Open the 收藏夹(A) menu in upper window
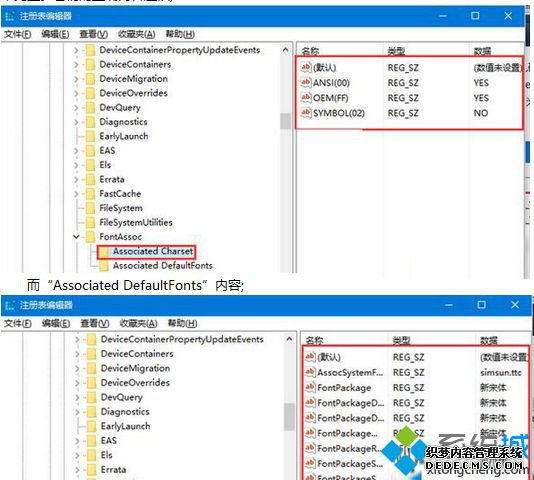Image resolution: width=534 pixels, height=480 pixels. 137,34
